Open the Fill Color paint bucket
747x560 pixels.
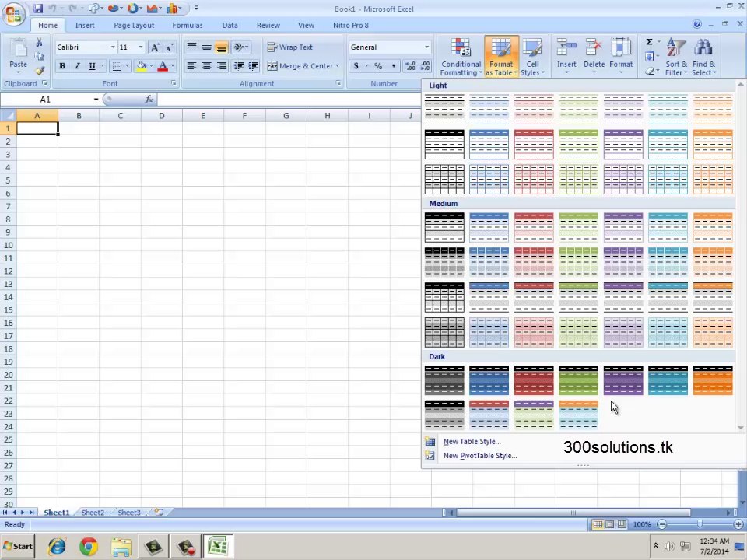[x=141, y=66]
